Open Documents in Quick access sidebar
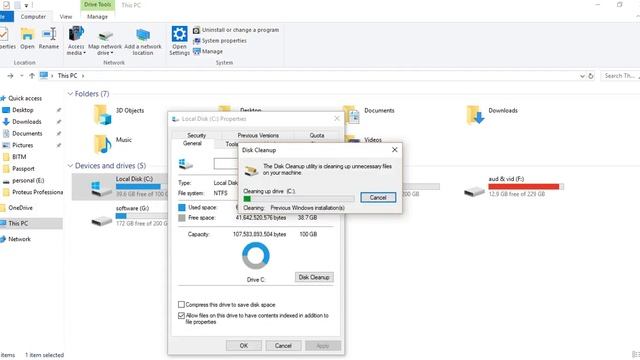 tap(27, 133)
